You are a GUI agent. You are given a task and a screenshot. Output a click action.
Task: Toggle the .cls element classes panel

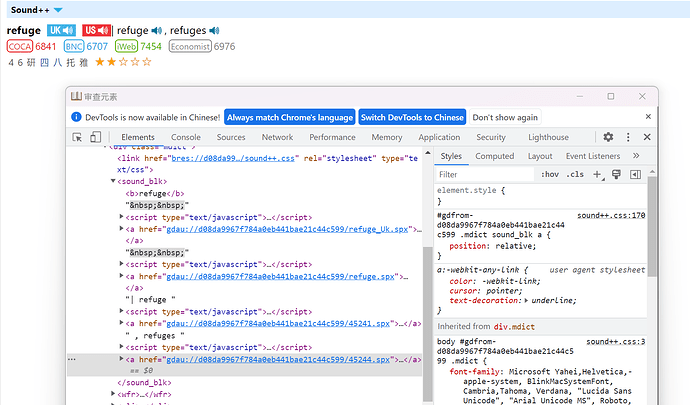[x=575, y=174]
